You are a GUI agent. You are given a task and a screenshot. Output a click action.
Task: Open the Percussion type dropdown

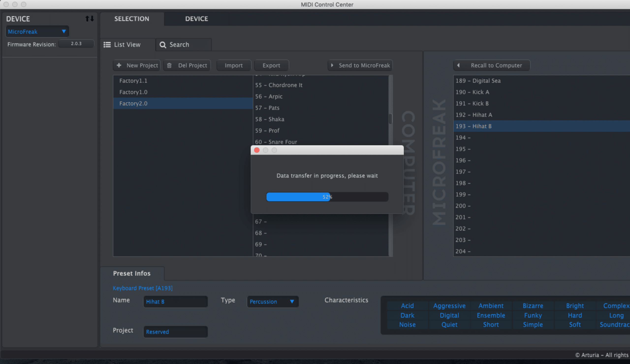273,301
